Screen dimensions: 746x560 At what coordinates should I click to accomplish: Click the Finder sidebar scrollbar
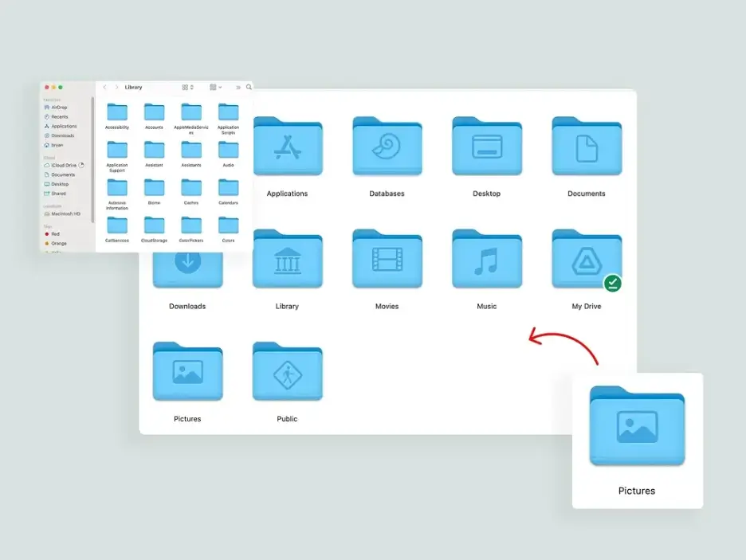tap(92, 159)
